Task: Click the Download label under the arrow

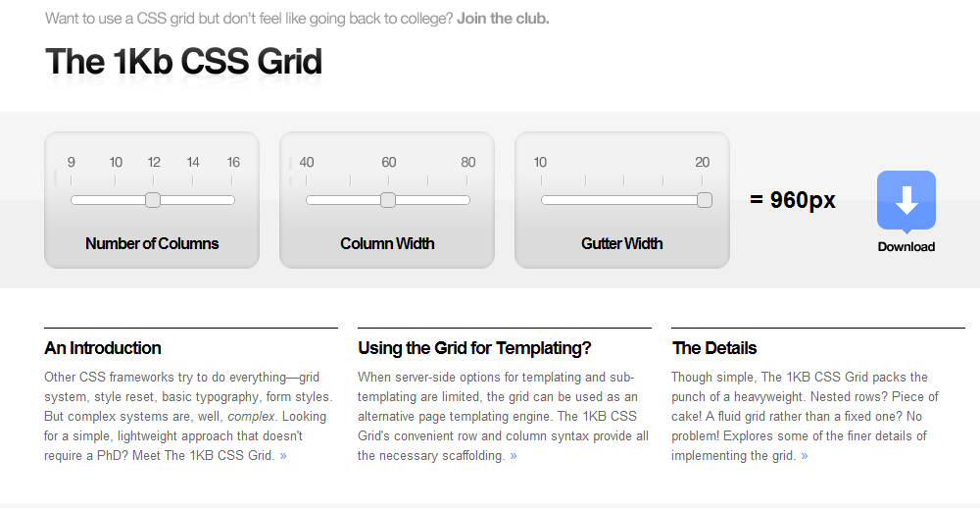Action: click(x=906, y=247)
